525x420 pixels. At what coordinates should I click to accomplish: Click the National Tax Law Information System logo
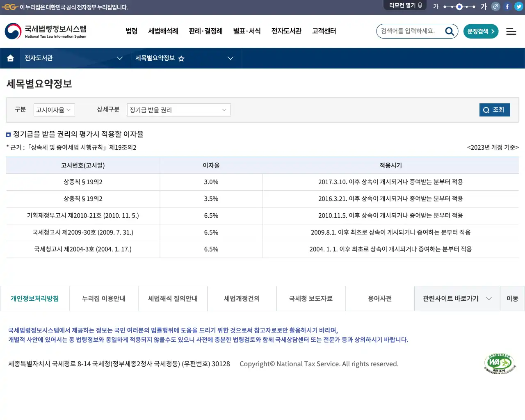[46, 31]
